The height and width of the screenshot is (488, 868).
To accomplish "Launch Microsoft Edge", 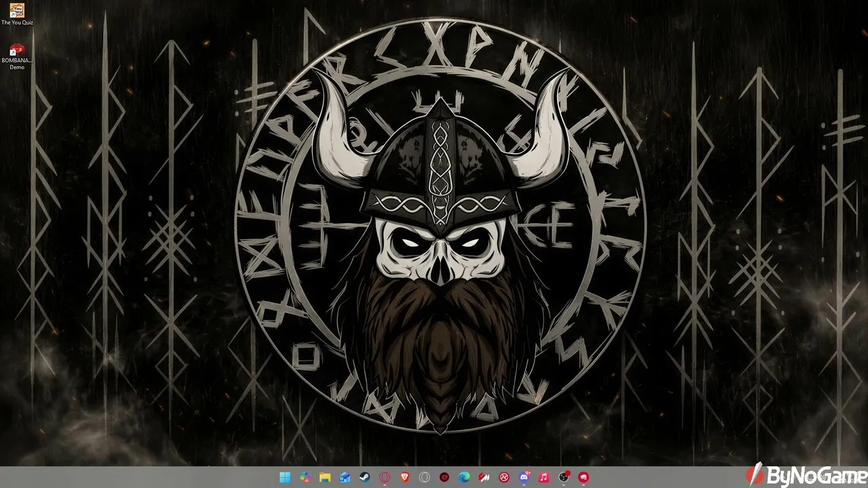I will (x=465, y=477).
